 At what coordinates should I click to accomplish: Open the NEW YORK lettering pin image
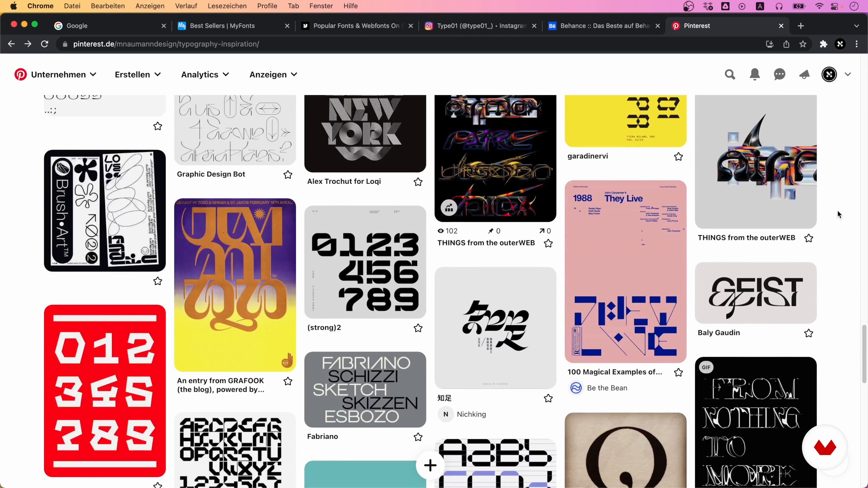pyautogui.click(x=365, y=134)
